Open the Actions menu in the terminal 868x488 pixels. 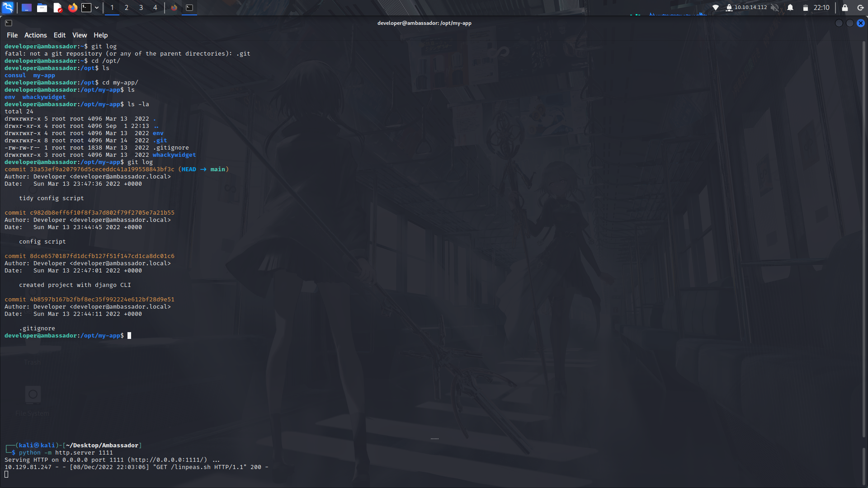[x=35, y=35]
